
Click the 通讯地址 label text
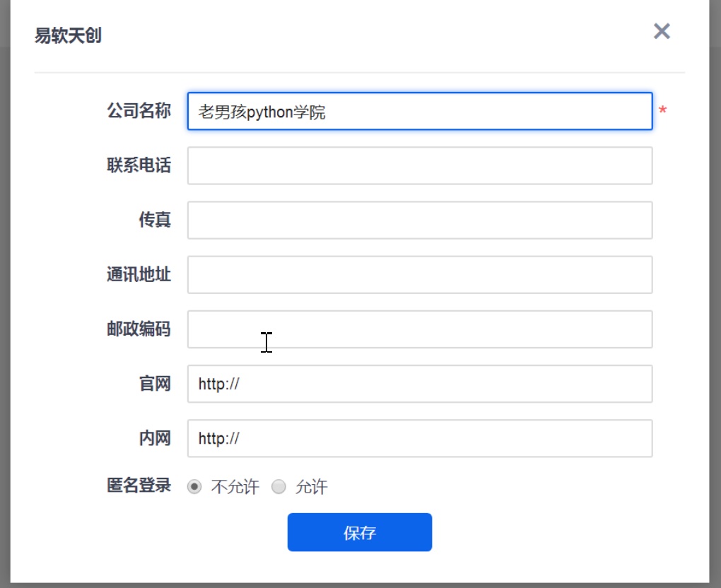coord(139,274)
